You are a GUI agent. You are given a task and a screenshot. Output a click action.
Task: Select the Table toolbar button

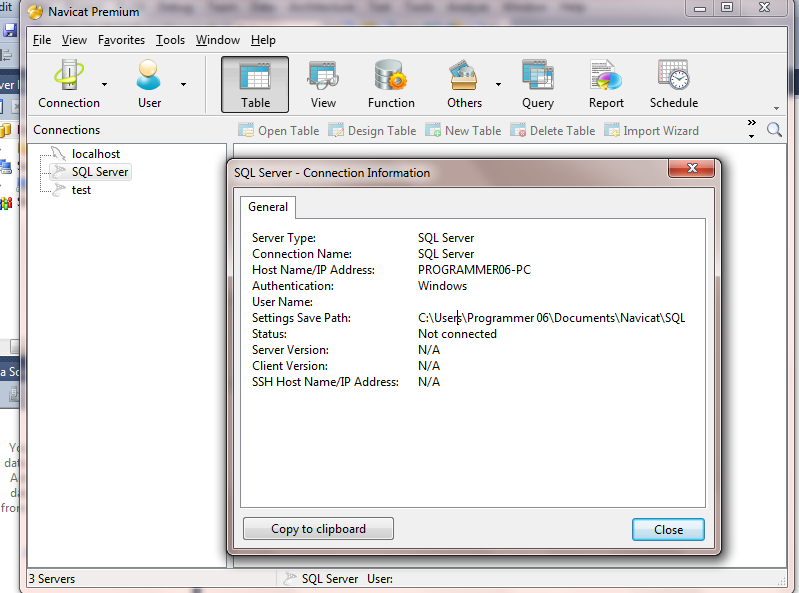(255, 84)
